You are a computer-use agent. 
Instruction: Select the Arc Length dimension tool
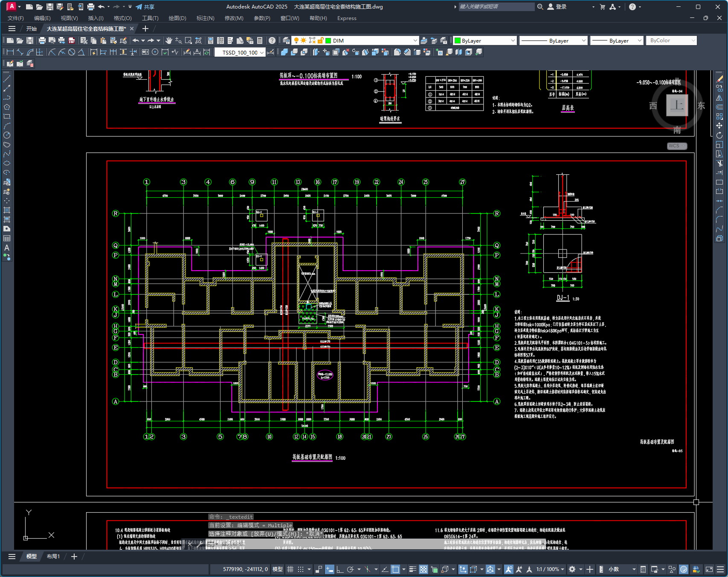pyautogui.click(x=30, y=52)
